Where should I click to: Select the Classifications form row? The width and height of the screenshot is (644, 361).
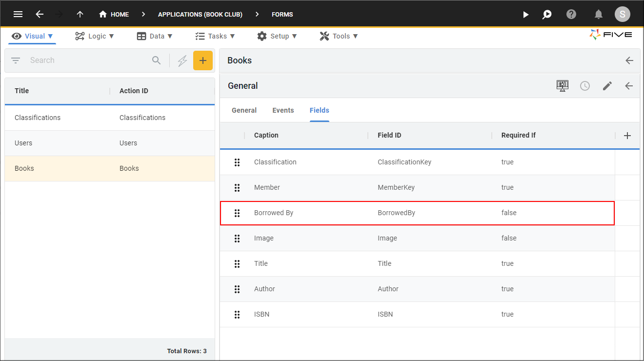pyautogui.click(x=110, y=118)
